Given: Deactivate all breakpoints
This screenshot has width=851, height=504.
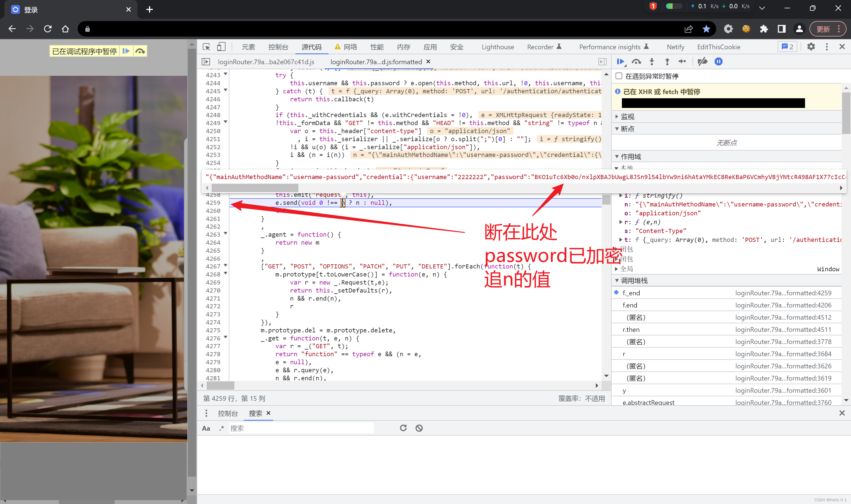Looking at the screenshot, I should (702, 61).
